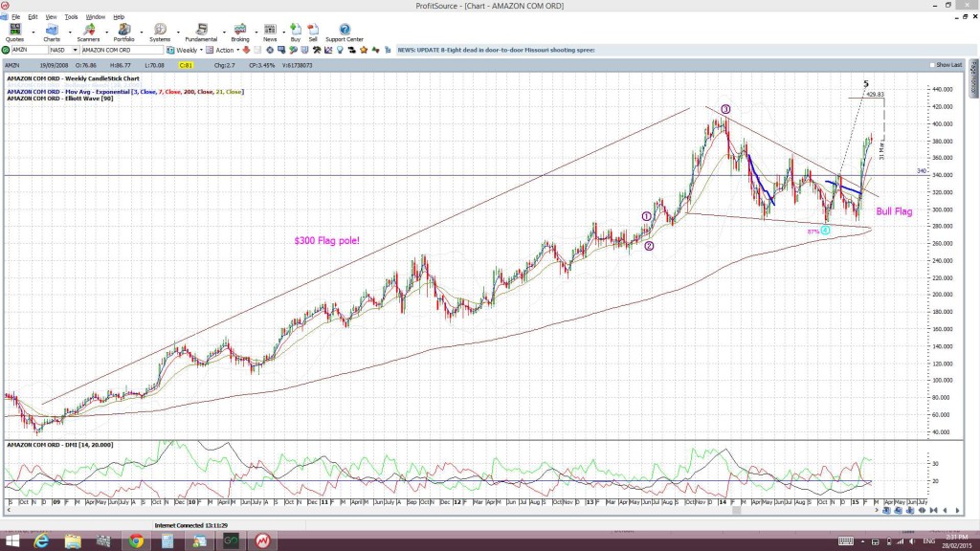Viewport: 980px width, 551px height.
Task: Expand the Scanners dropdown arrow
Action: pyautogui.click(x=106, y=32)
